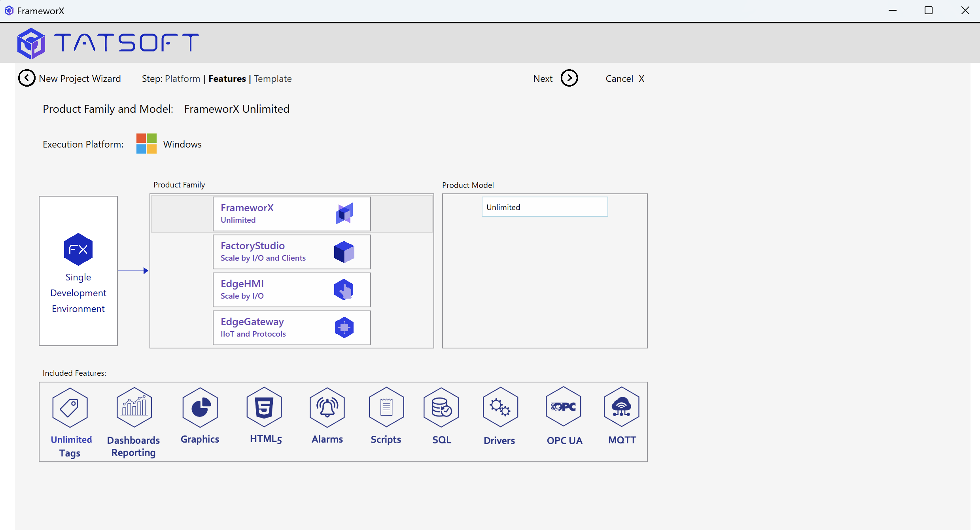This screenshot has height=530, width=980.
Task: Go to the Platform step
Action: click(183, 79)
